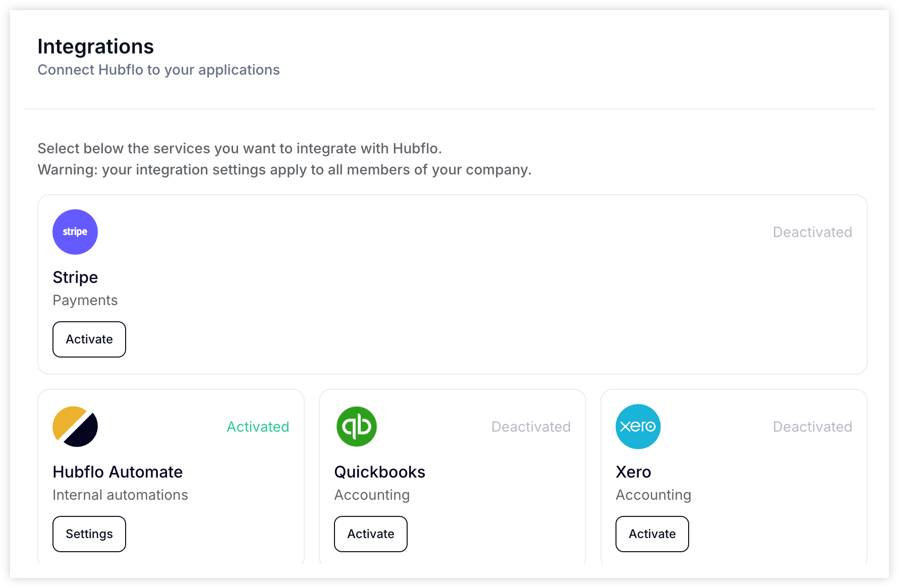Screen dimensions: 899x588
Task: Open Hubflo Automate Settings
Action: (89, 534)
